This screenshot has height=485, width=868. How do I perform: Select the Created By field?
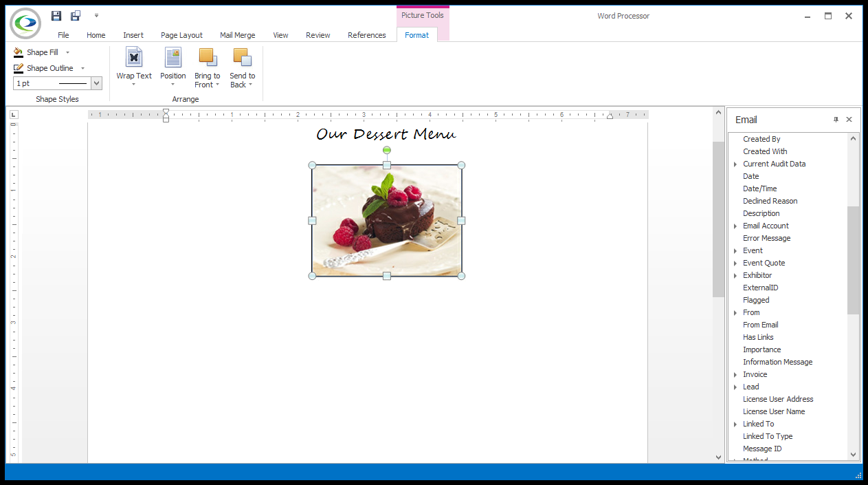(761, 139)
